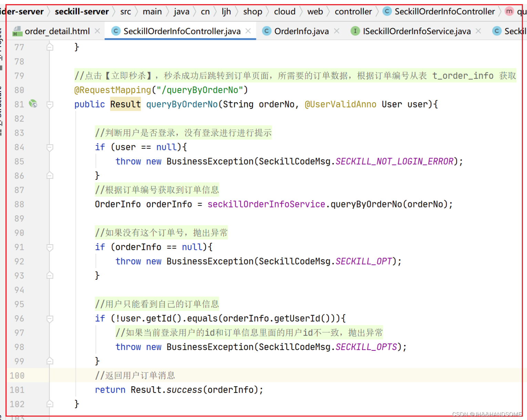Click the SECKILL_OPTS constant on line 98

(x=366, y=347)
